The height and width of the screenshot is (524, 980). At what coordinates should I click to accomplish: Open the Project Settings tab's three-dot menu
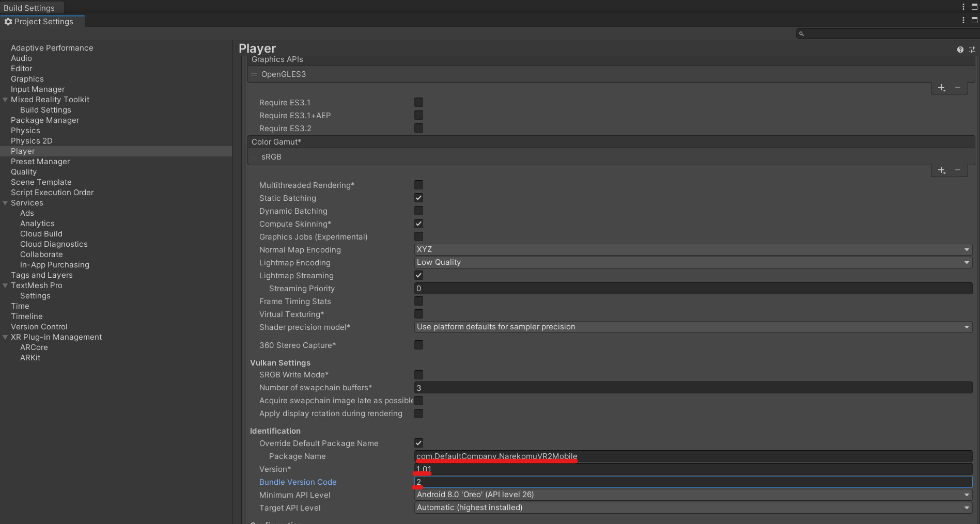click(963, 20)
